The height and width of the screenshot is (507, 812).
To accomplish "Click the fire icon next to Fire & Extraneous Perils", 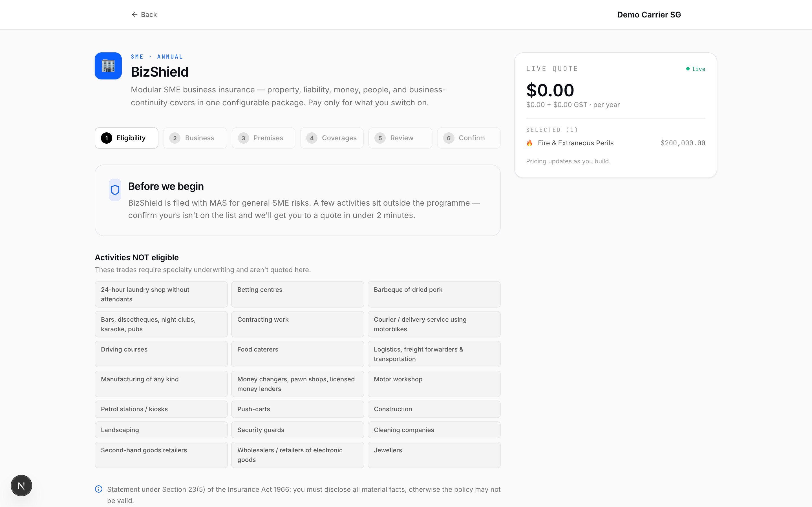I will click(x=529, y=143).
